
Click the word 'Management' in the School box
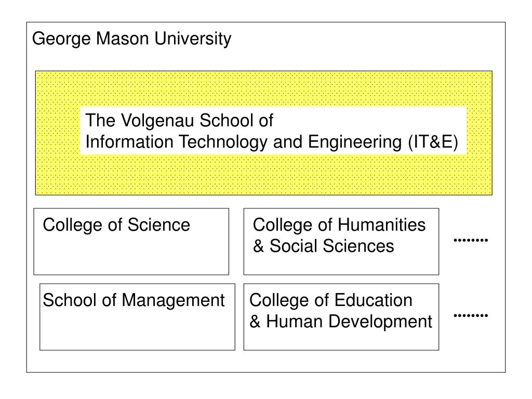(x=173, y=301)
